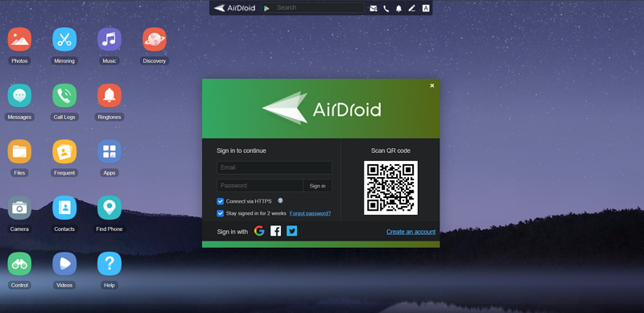
Task: Open the Apps grid icon
Action: pyautogui.click(x=109, y=151)
